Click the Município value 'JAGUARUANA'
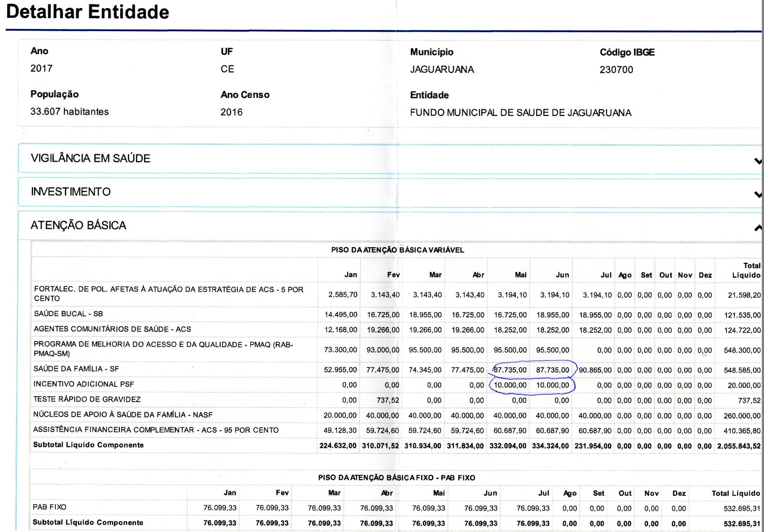The height and width of the screenshot is (532, 764). pyautogui.click(x=442, y=70)
